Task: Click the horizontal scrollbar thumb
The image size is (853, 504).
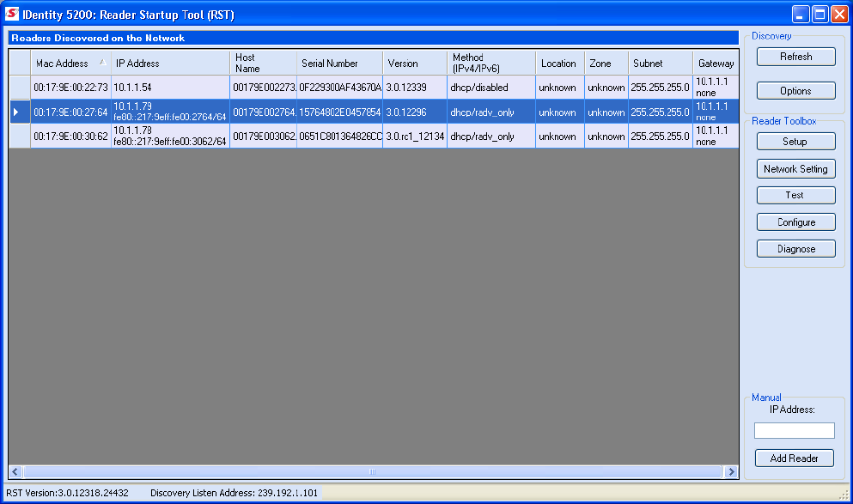Action: click(x=373, y=471)
